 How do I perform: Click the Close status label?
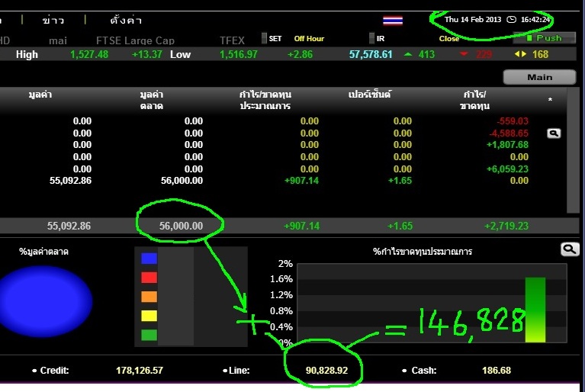click(448, 38)
